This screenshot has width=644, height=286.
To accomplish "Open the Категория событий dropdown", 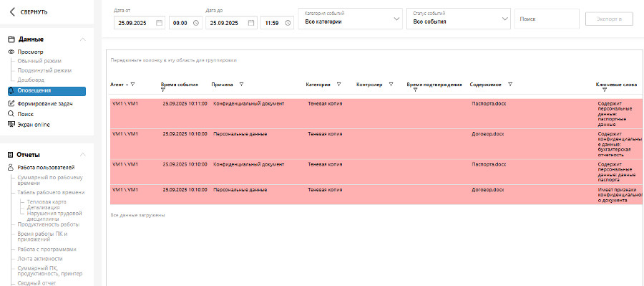I will click(x=351, y=19).
